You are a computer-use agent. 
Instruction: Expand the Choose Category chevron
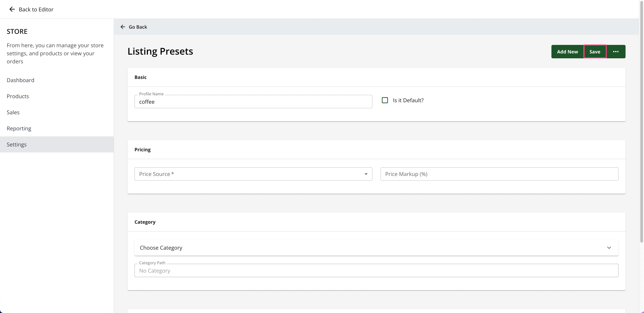pyautogui.click(x=609, y=248)
